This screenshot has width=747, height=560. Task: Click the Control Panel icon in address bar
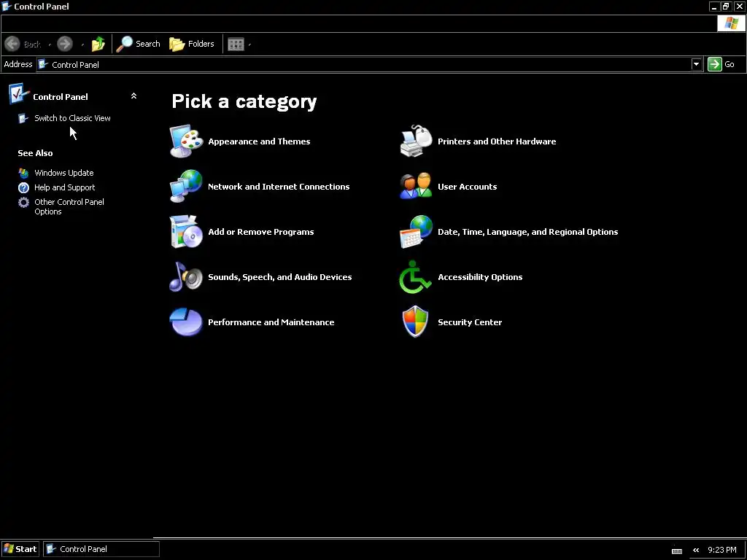(x=43, y=64)
